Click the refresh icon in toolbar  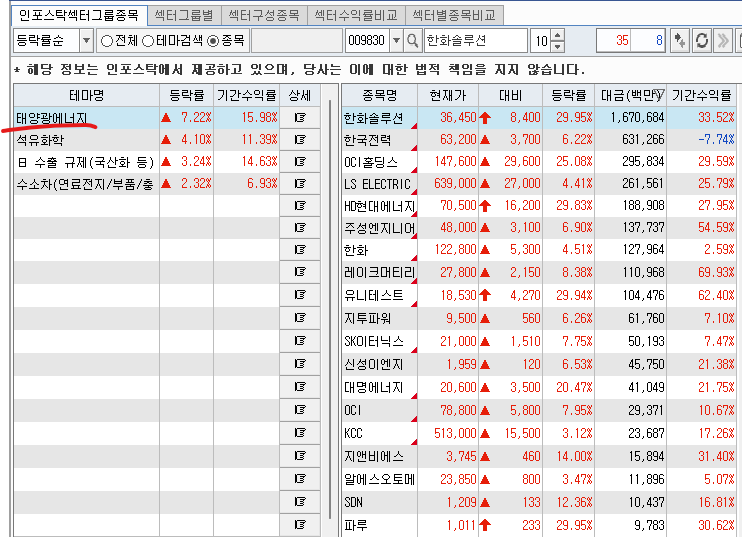[x=701, y=41]
